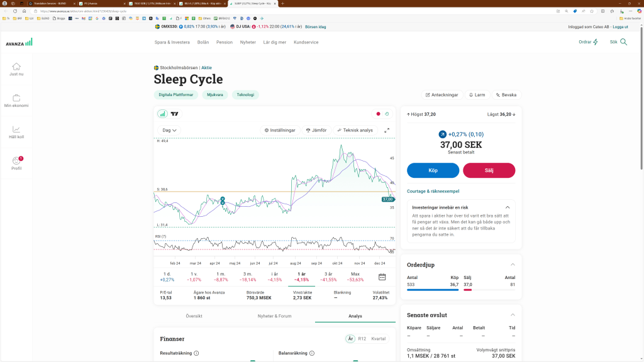Open Min ekonomi in the sidebar

coord(16,98)
